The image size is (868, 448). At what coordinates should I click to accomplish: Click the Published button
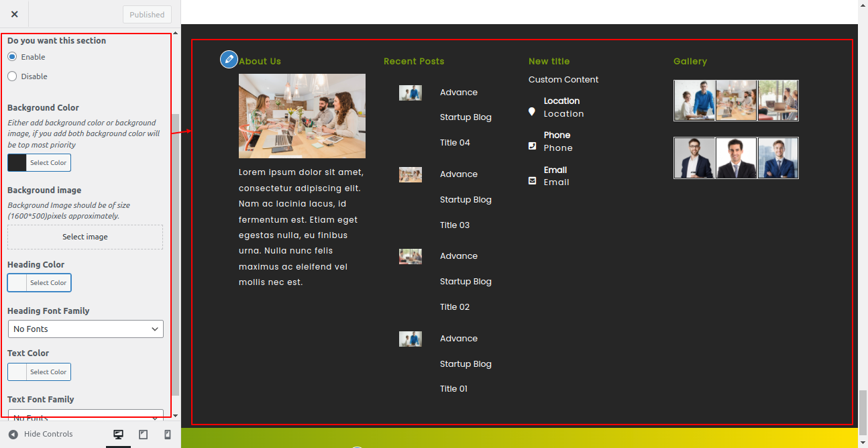147,15
